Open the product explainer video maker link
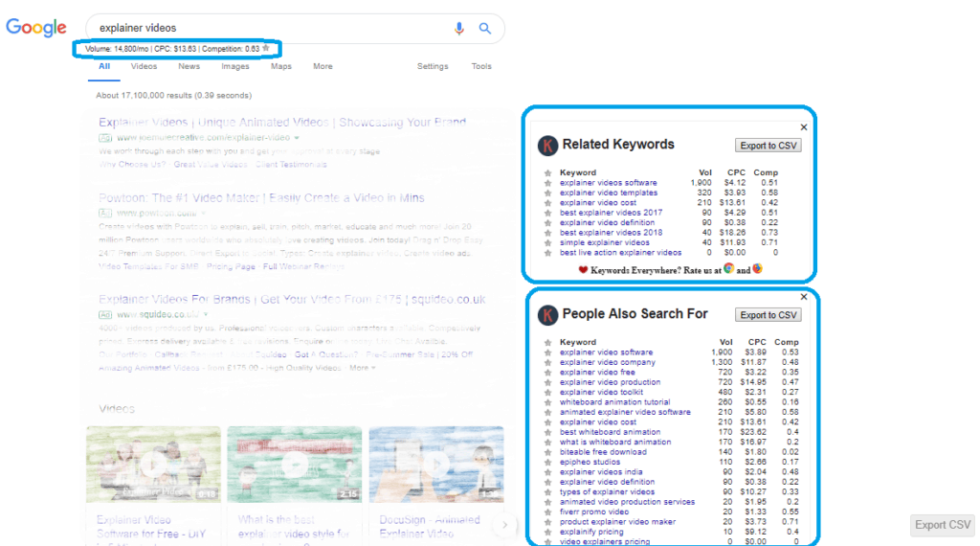 point(617,522)
